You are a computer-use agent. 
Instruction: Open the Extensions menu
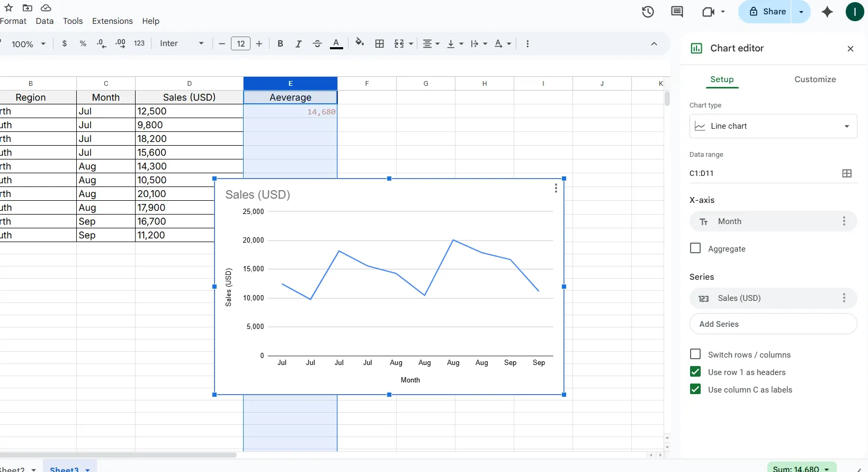(x=112, y=21)
